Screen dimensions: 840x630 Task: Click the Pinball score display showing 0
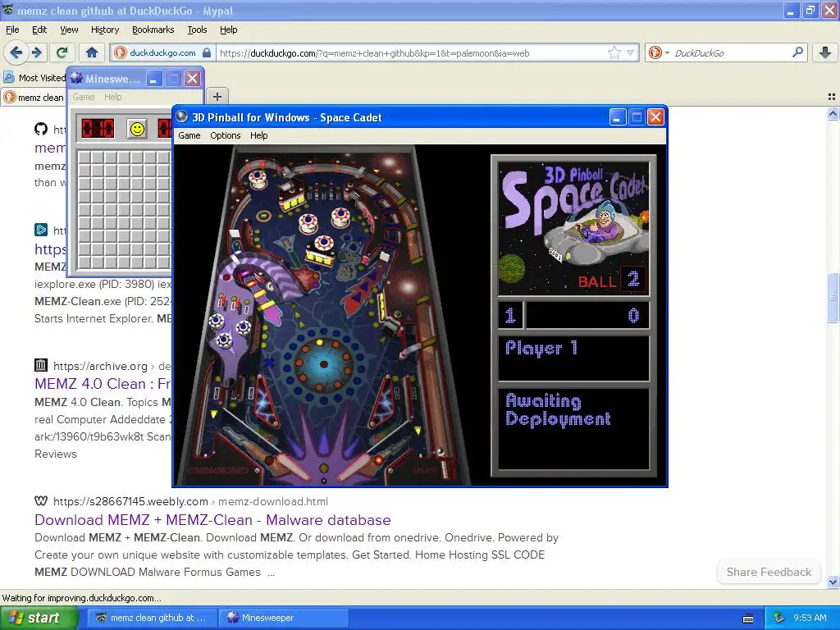coord(587,316)
